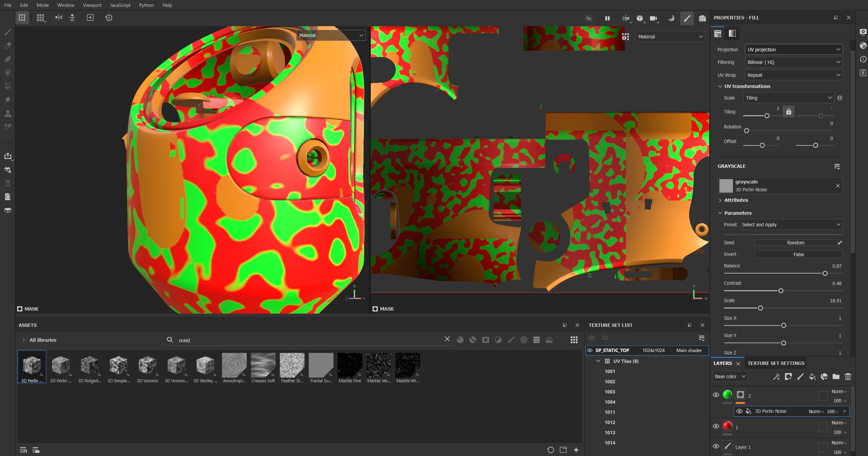Switch to the Texture Set Settings tab

coord(776,363)
